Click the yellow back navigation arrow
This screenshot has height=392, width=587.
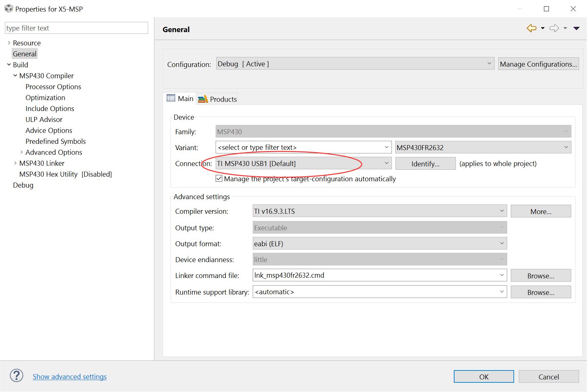click(x=531, y=28)
